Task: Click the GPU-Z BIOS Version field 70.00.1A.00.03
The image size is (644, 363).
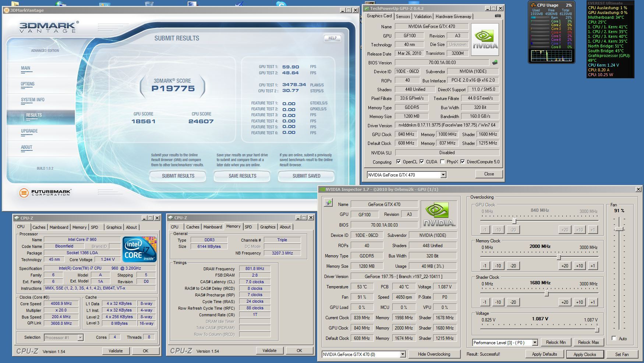Action: pos(442,63)
